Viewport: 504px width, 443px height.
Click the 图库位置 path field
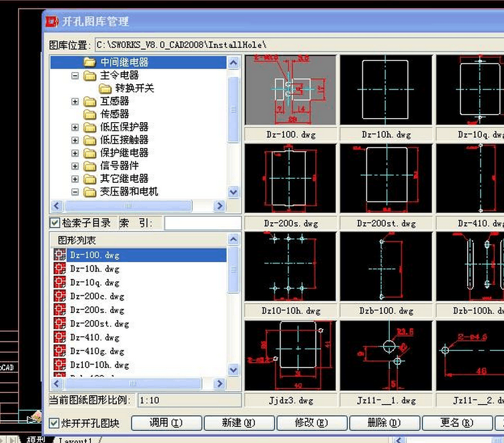299,45
